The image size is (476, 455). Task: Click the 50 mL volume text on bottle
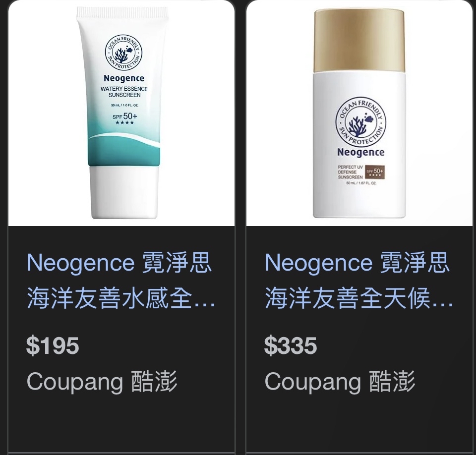pyautogui.click(x=361, y=183)
